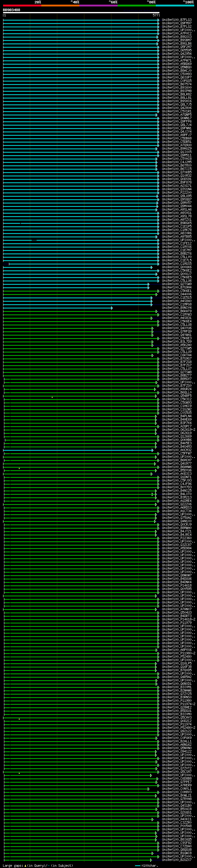This screenshot has width=197, height=868.
Task: Select hit label UniRef100_B7FLG2
Action: [177, 27]
